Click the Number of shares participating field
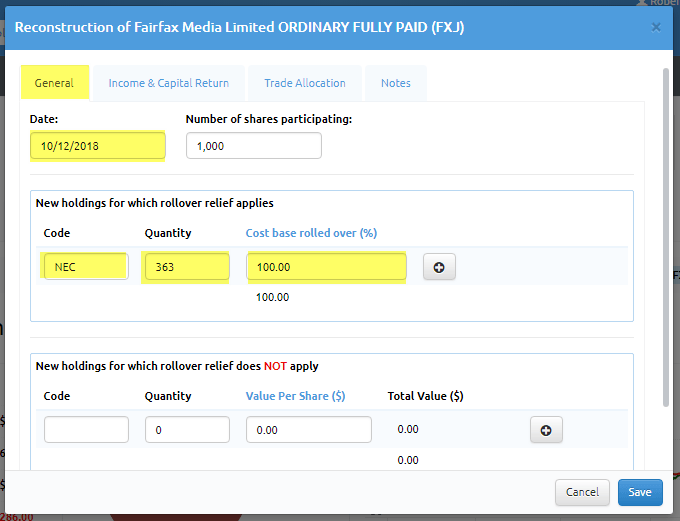 tap(254, 146)
